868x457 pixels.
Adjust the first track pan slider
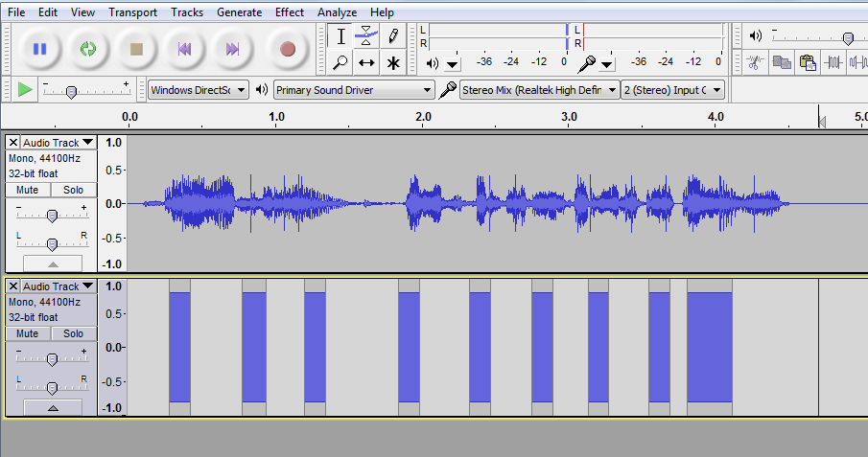click(52, 244)
